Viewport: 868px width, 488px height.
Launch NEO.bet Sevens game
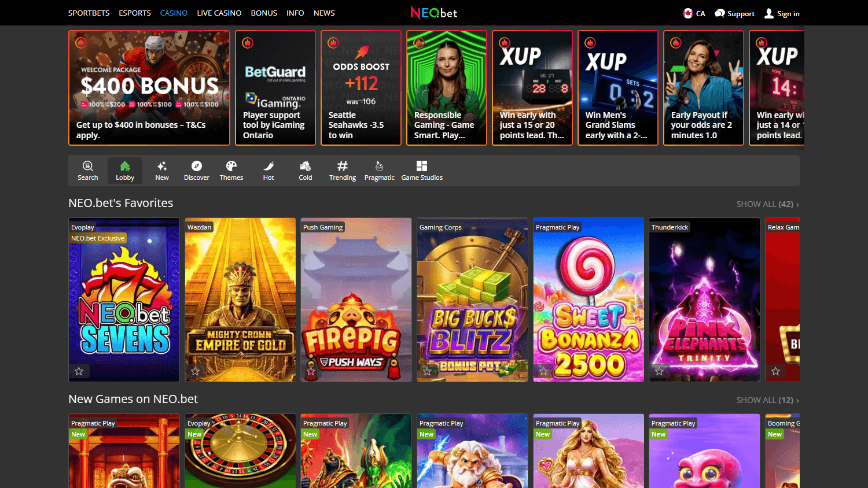click(124, 300)
